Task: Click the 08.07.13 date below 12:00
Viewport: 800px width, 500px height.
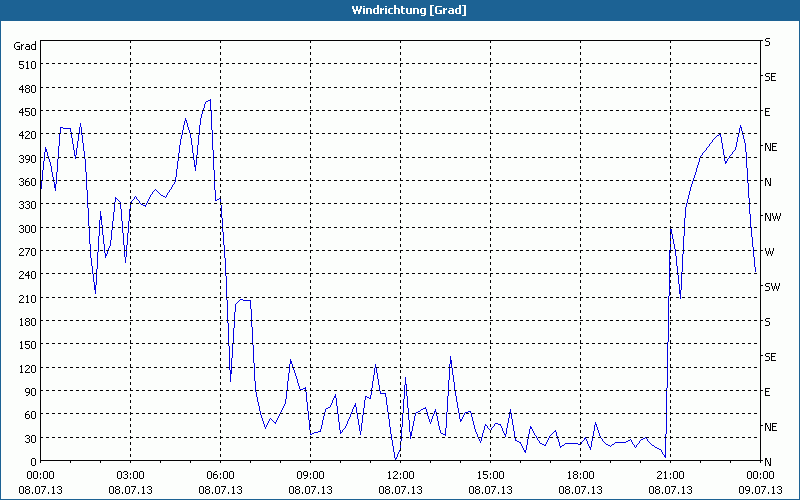Action: pyautogui.click(x=401, y=490)
